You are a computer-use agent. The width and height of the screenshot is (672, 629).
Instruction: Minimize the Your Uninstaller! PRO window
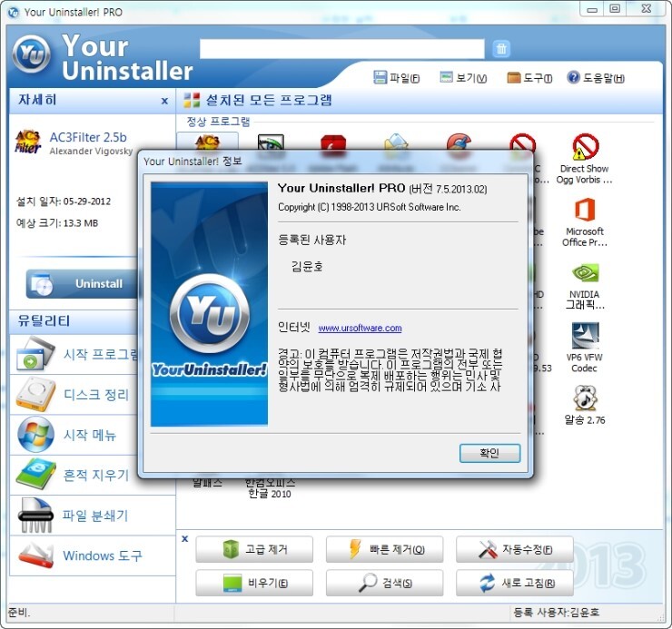[592, 8]
